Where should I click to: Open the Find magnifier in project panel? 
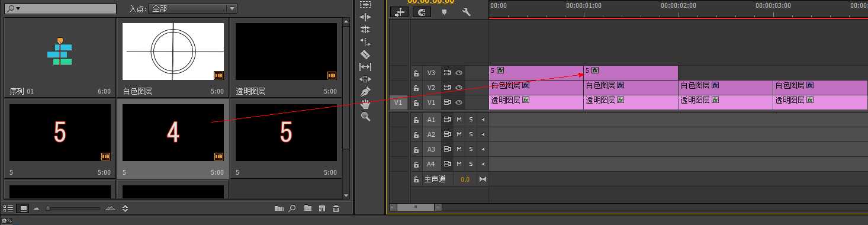(x=292, y=208)
